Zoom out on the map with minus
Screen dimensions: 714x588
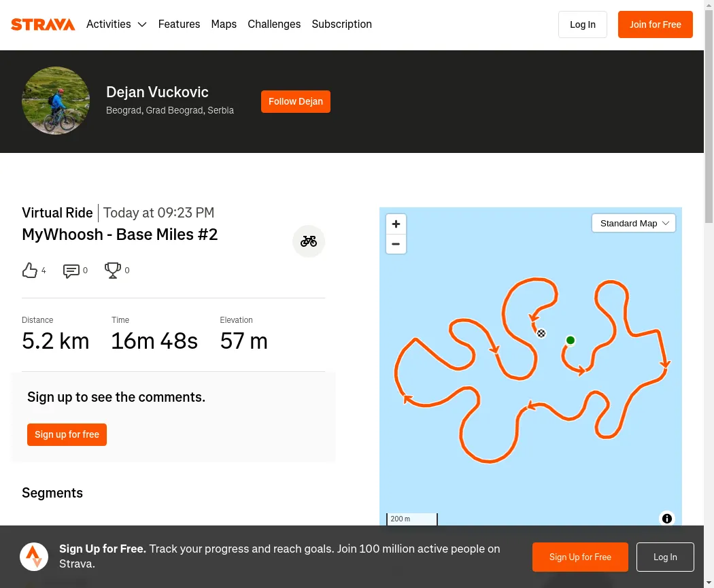point(396,244)
